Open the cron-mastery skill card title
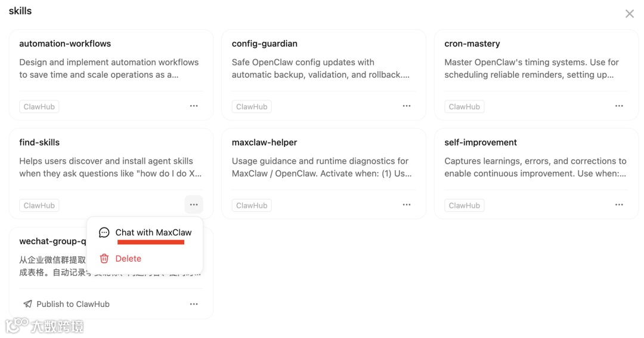 pos(472,44)
